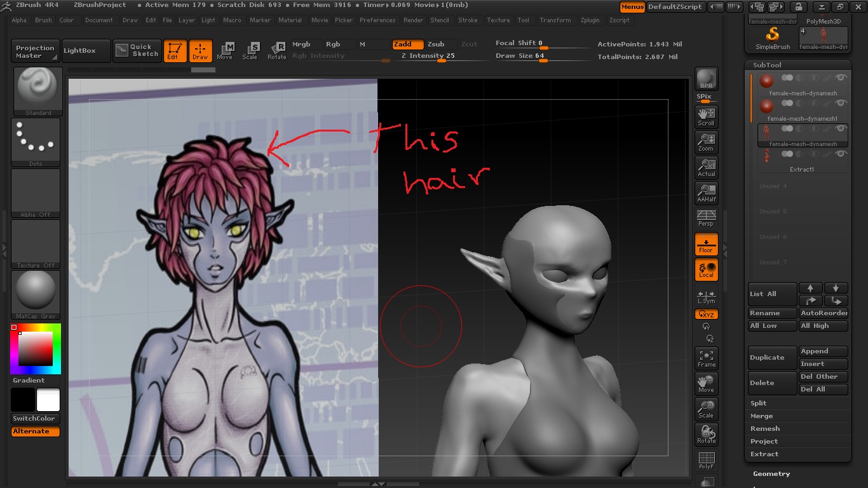The image size is (868, 488).
Task: Select the top-shelf Scale transform button
Action: coord(250,51)
